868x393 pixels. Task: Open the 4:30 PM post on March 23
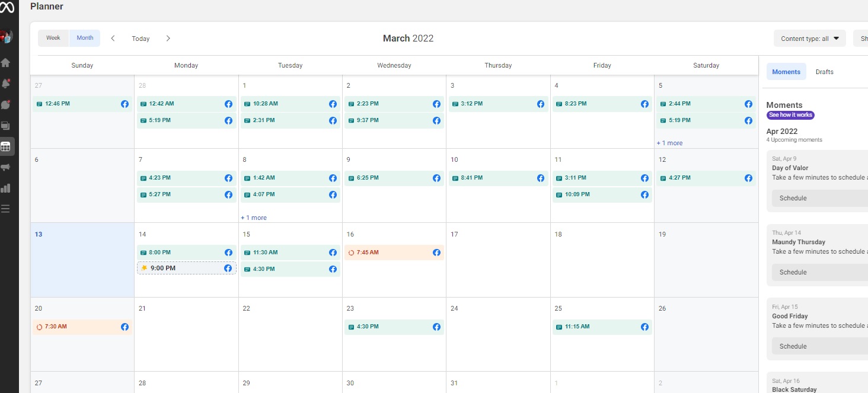coord(394,327)
